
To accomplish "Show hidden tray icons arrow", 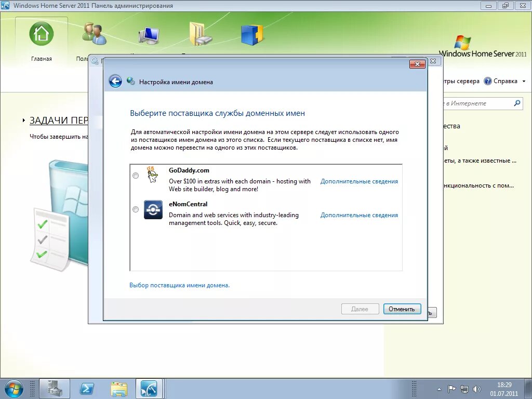I will pos(439,389).
